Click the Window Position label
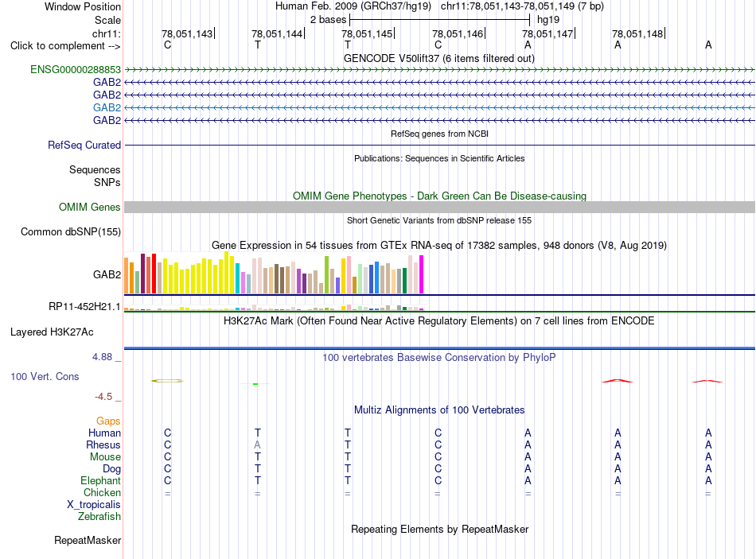756x559 pixels. point(83,6)
